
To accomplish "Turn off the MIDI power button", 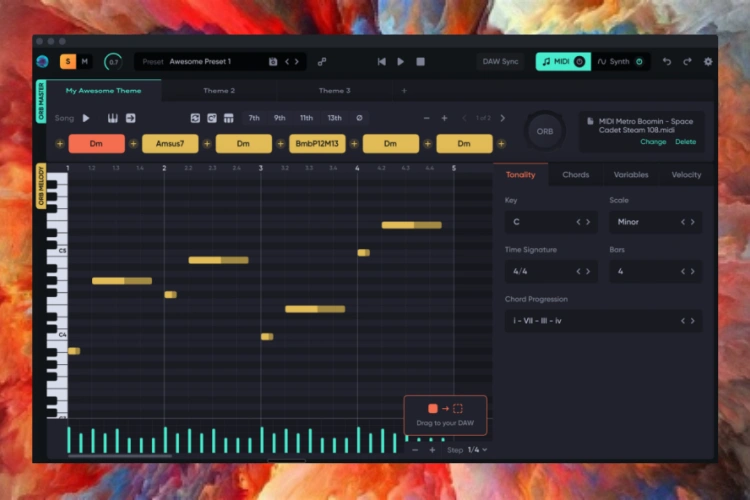I will tap(579, 61).
